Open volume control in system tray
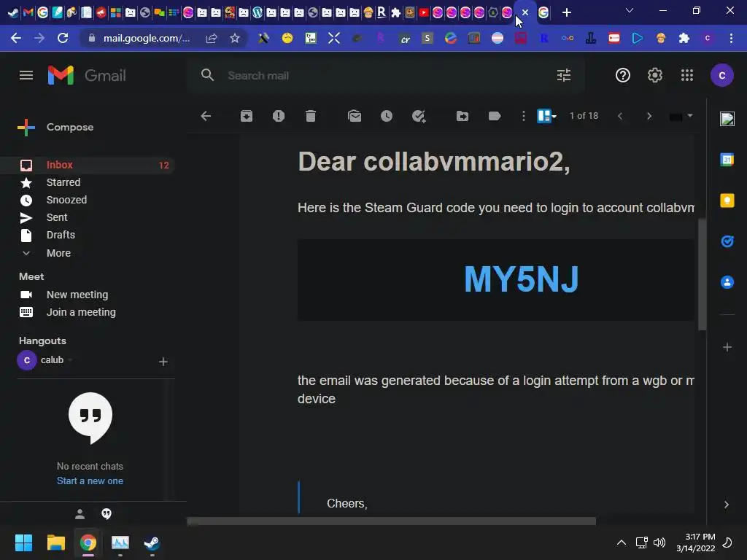Viewport: 747px width, 560px height. click(x=659, y=542)
